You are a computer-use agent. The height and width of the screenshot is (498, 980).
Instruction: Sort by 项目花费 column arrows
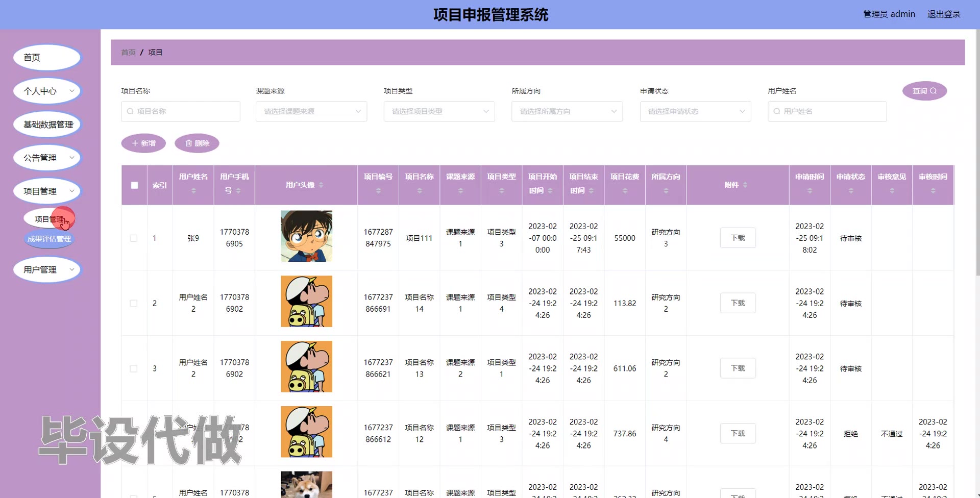(x=625, y=191)
